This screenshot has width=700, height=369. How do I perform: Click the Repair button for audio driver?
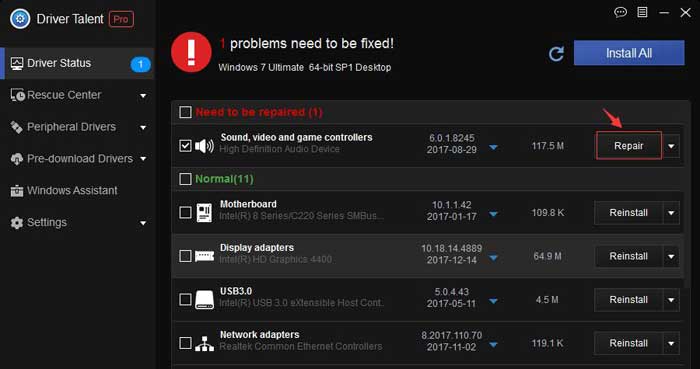629,146
